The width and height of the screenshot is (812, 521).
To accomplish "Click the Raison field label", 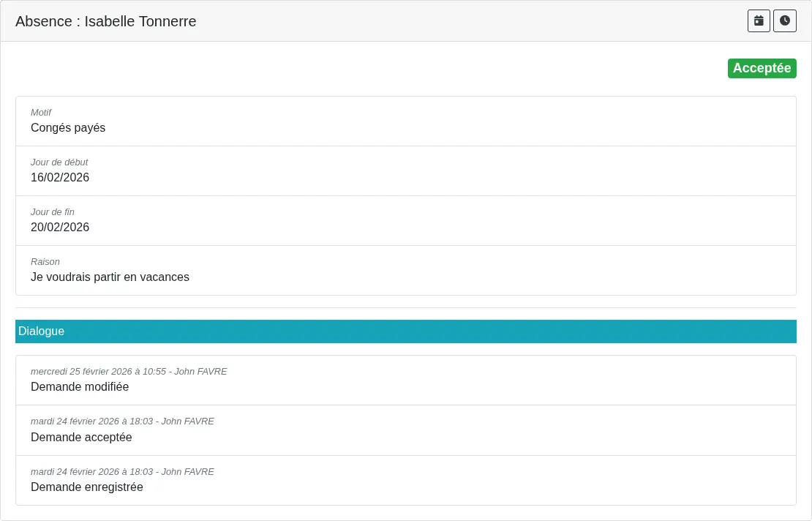I will [x=45, y=262].
